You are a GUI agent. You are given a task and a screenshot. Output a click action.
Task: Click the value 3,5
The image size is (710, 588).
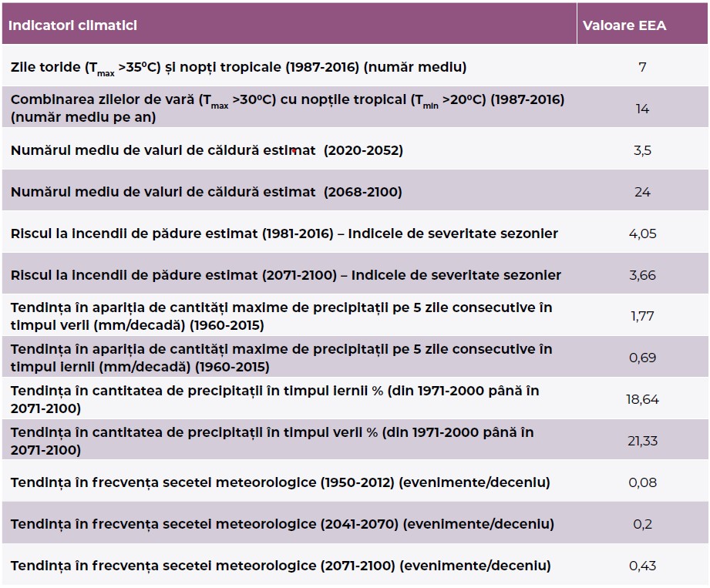pos(642,150)
